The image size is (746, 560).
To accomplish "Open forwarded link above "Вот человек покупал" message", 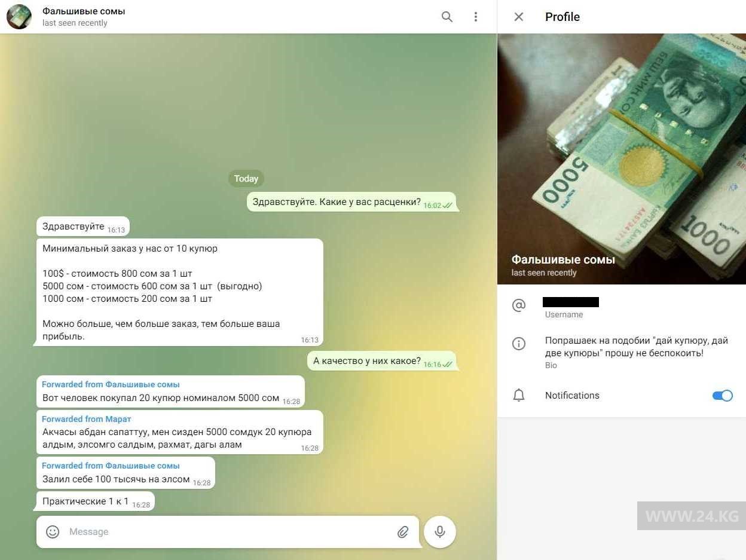I will pos(111,384).
